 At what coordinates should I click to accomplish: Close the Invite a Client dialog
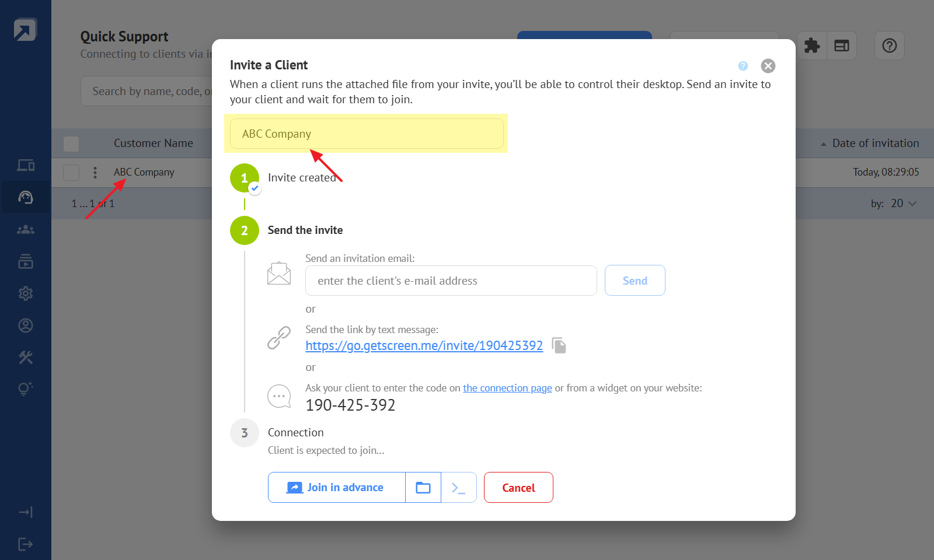click(x=768, y=66)
